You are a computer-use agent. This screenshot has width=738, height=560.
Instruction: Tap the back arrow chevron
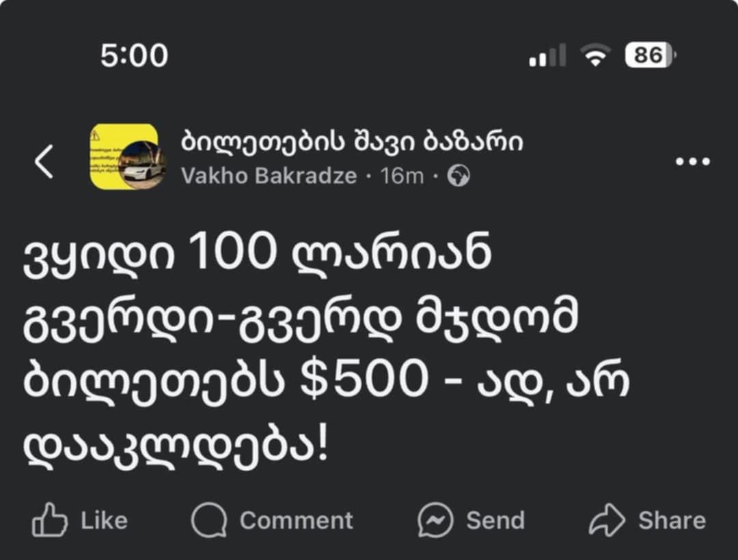(x=44, y=161)
